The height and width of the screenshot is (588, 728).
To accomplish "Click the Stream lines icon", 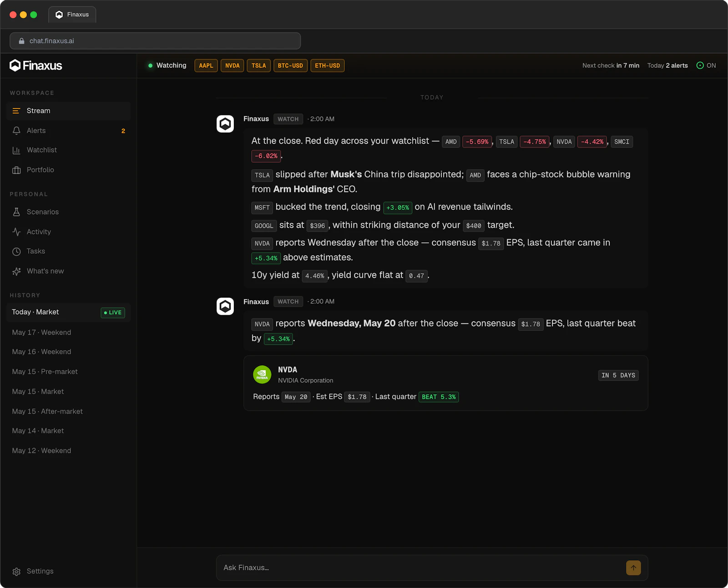I will pos(16,111).
